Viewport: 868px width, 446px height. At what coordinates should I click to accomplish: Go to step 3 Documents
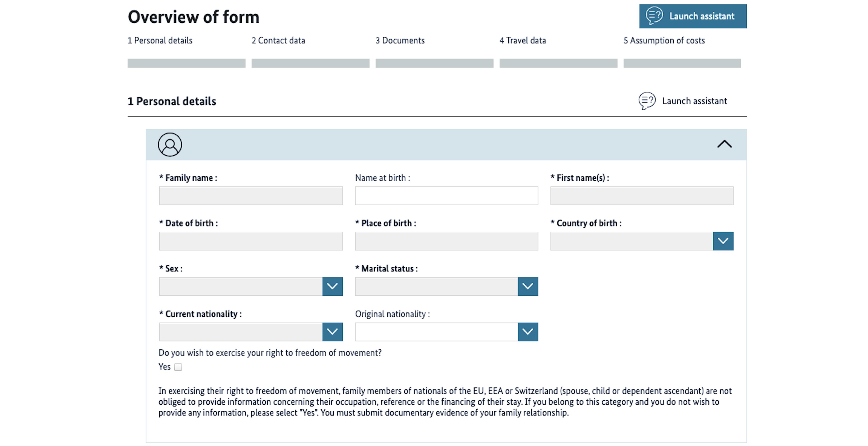[x=400, y=40]
